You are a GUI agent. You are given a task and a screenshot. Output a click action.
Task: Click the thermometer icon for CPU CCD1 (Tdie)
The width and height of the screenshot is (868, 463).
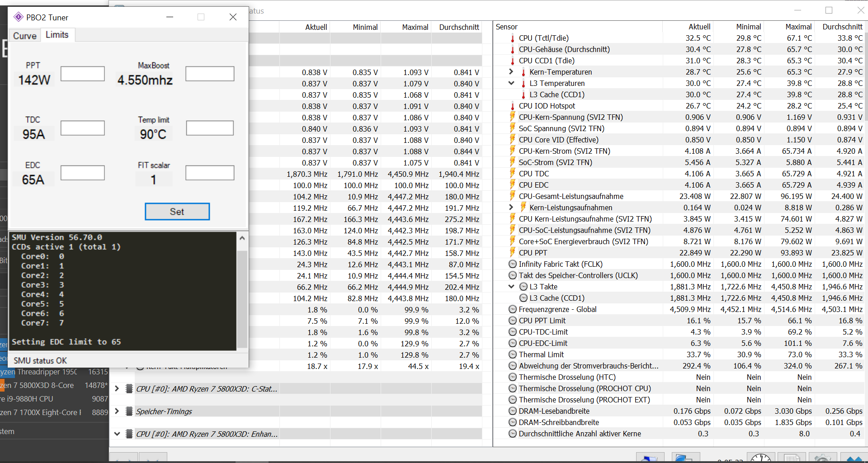pos(512,61)
